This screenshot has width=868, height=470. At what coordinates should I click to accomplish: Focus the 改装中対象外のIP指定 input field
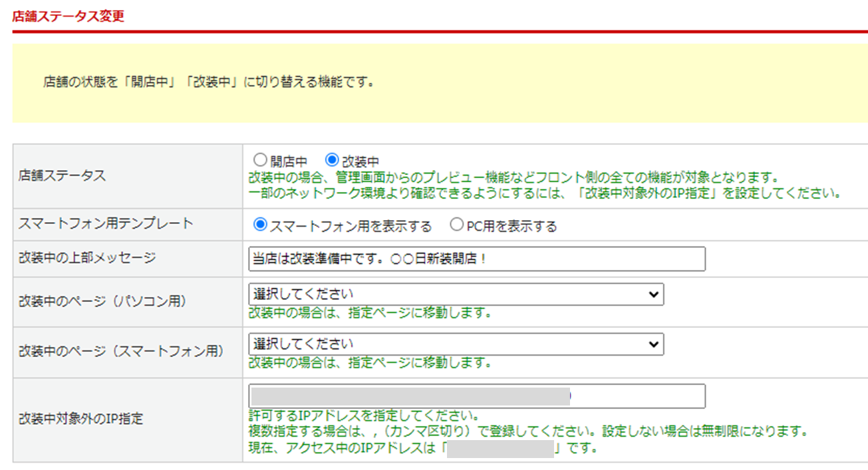(476, 396)
